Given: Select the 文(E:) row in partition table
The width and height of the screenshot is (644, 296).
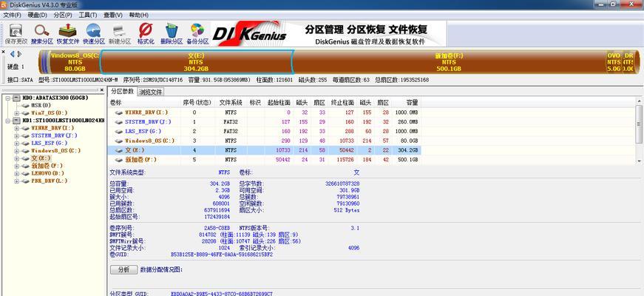Looking at the screenshot, I should (265, 150).
